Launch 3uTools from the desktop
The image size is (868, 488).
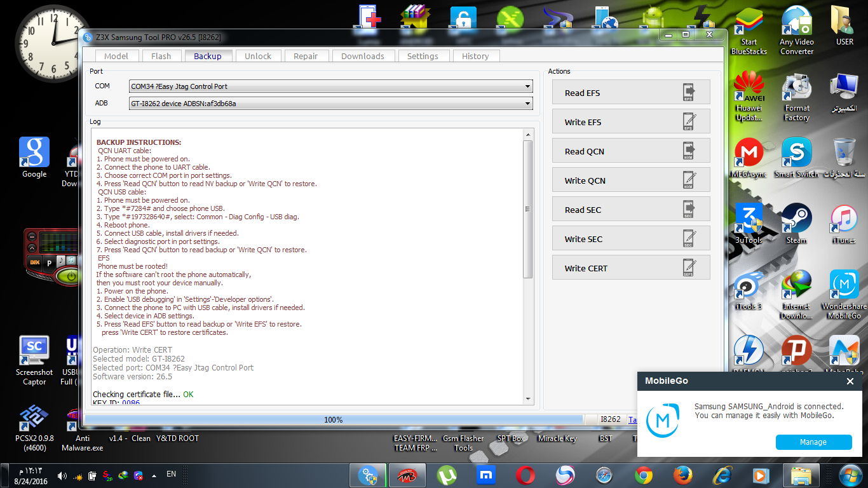(749, 224)
